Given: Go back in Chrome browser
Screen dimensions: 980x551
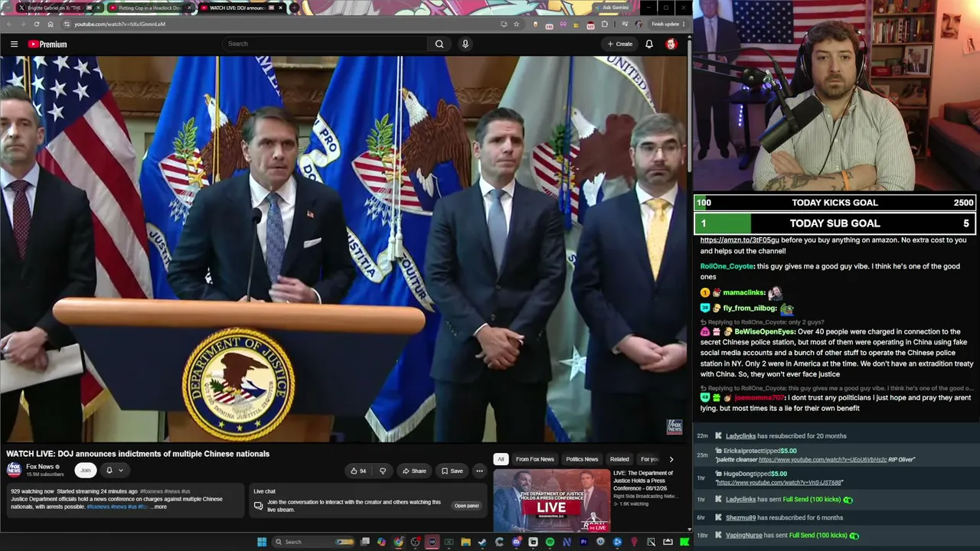Looking at the screenshot, I should [8, 24].
